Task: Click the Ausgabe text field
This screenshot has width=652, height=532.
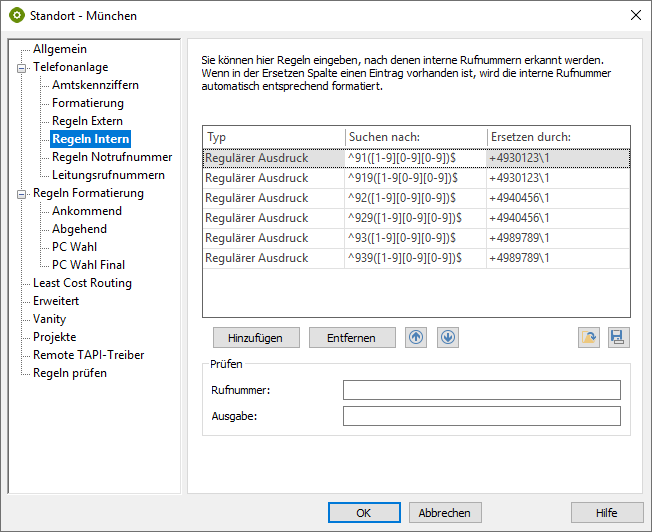Action: (481, 416)
